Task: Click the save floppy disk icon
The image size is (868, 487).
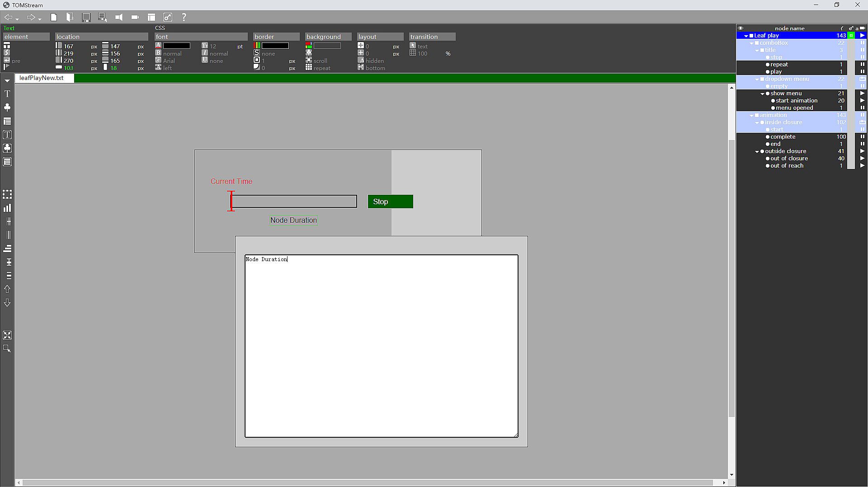Action: tap(86, 17)
